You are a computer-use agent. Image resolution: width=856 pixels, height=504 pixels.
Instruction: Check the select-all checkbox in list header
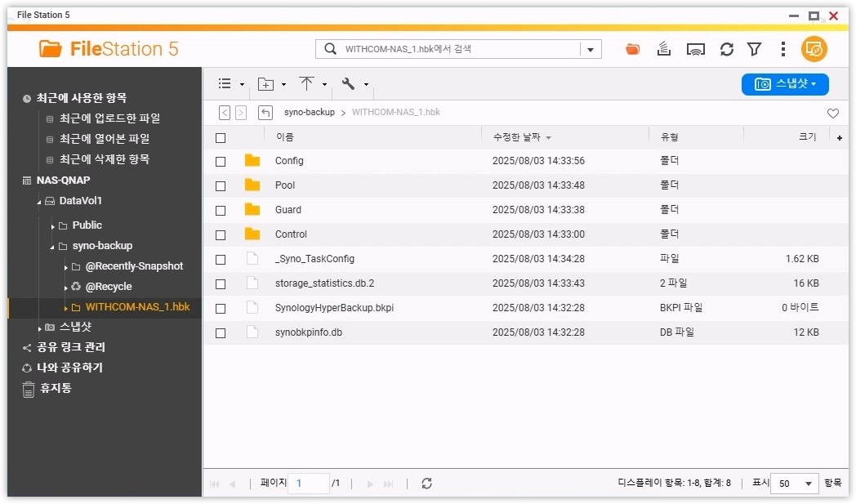[x=222, y=137]
